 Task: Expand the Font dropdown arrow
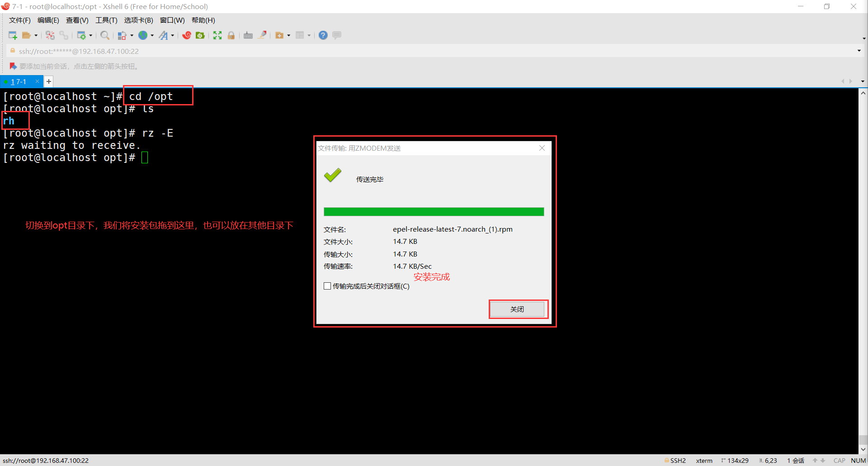coord(173,35)
